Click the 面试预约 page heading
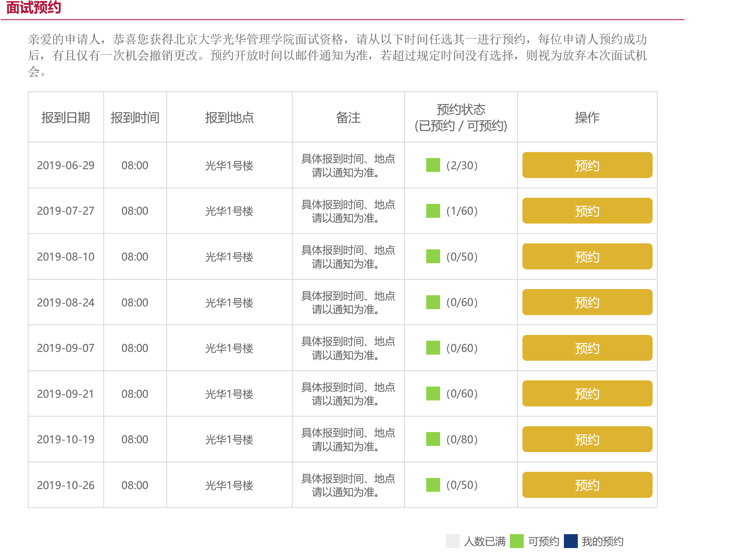This screenshot has width=734, height=560. pos(34,7)
